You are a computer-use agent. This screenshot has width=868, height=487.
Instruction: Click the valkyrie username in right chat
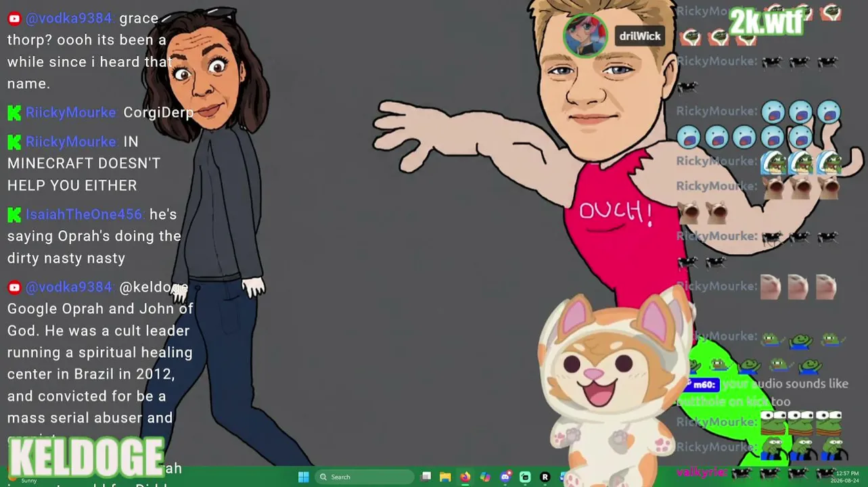coord(702,473)
